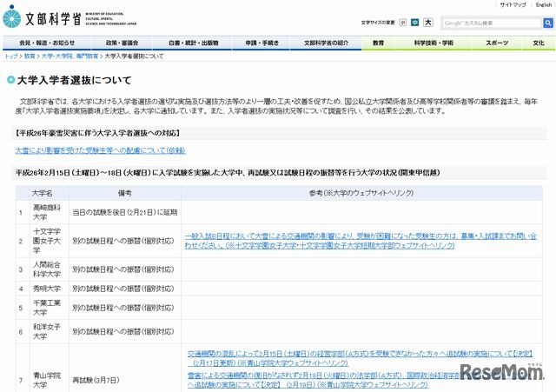Click the 文部科学省 site title text
Screen dimensions: 556x392
(x=53, y=19)
